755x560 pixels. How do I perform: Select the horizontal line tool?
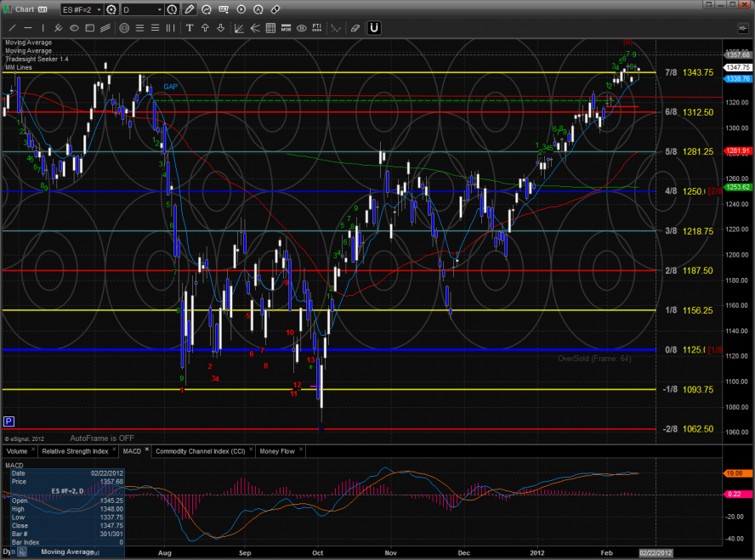point(28,28)
